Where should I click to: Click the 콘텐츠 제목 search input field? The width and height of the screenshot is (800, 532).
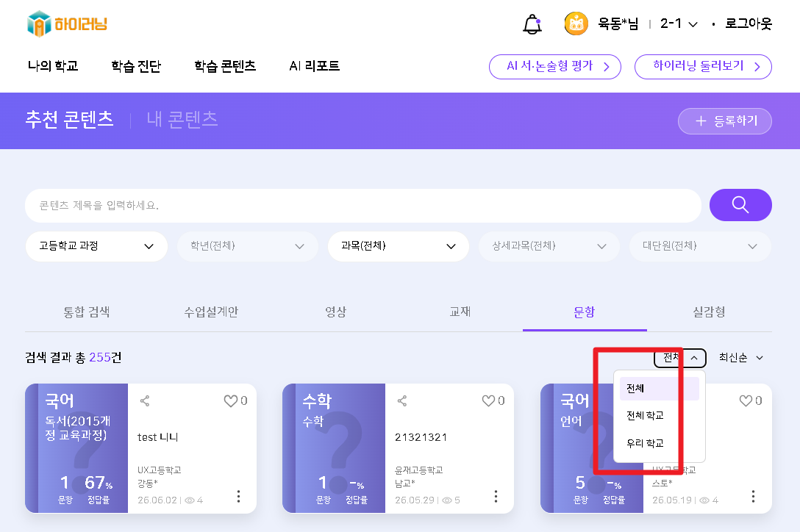point(363,206)
